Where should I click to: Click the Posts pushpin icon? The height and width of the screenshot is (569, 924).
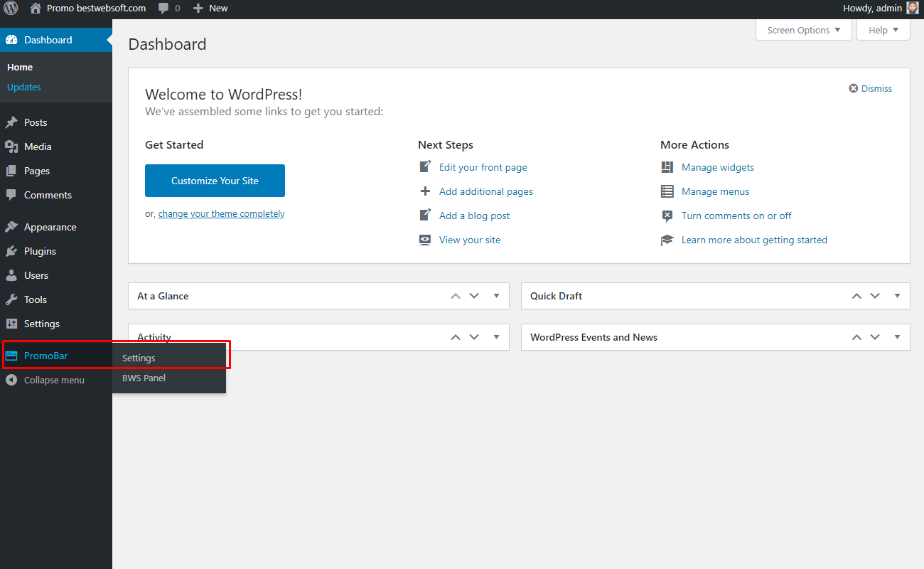click(x=11, y=122)
